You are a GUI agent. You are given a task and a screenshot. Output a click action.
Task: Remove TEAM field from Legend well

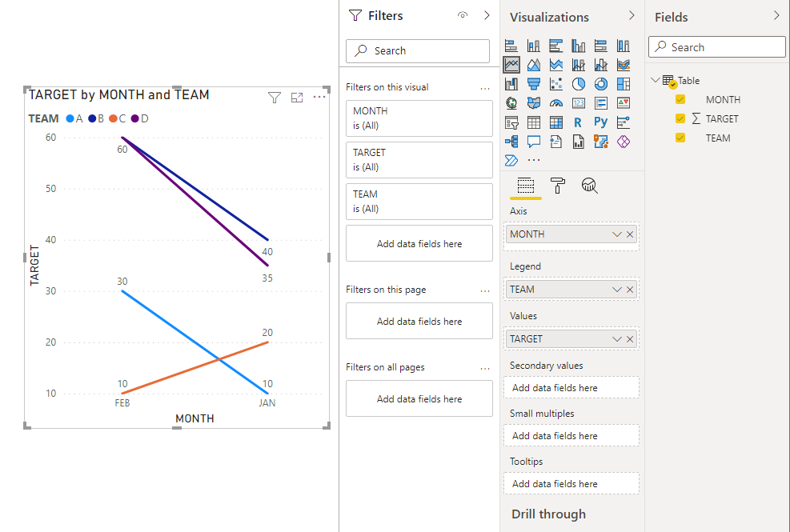pyautogui.click(x=630, y=289)
